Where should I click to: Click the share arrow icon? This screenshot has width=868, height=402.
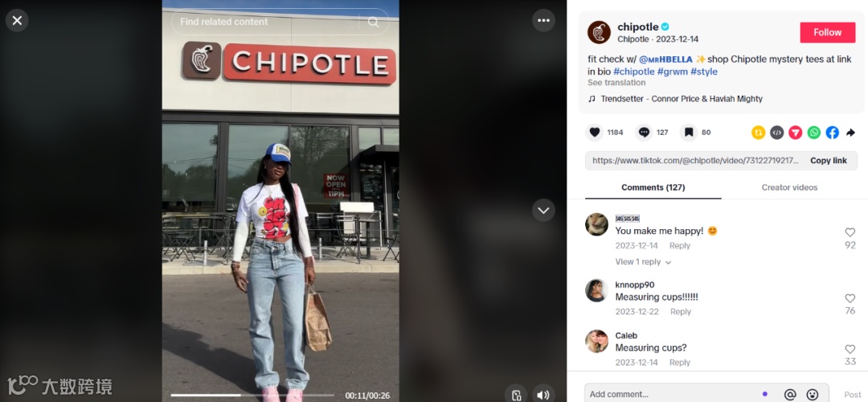pos(851,133)
